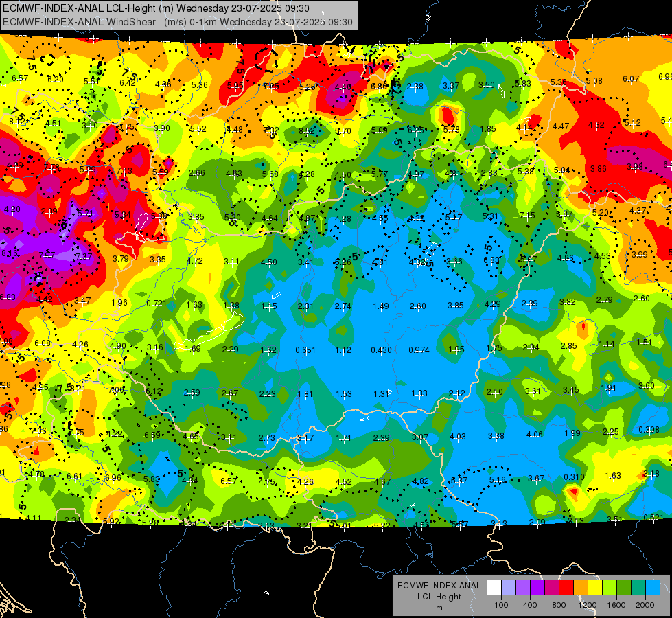The height and width of the screenshot is (618, 672).
Task: Click the orange legend color swatch
Action: 581,588
